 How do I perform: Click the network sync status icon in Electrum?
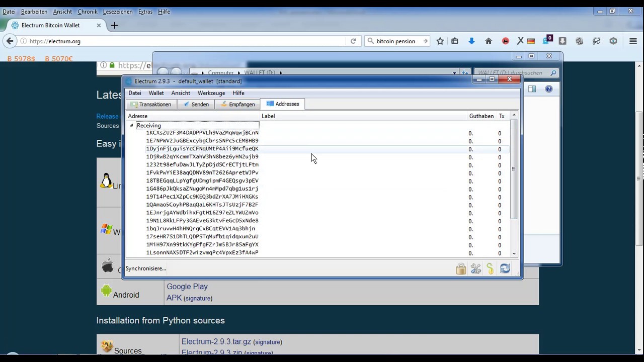point(505,269)
